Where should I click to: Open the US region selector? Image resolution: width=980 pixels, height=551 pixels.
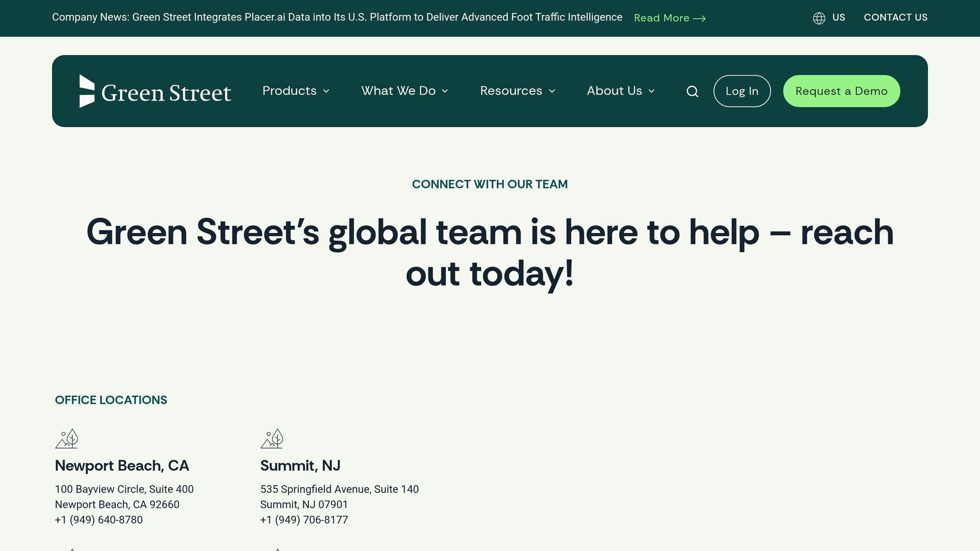coord(838,18)
